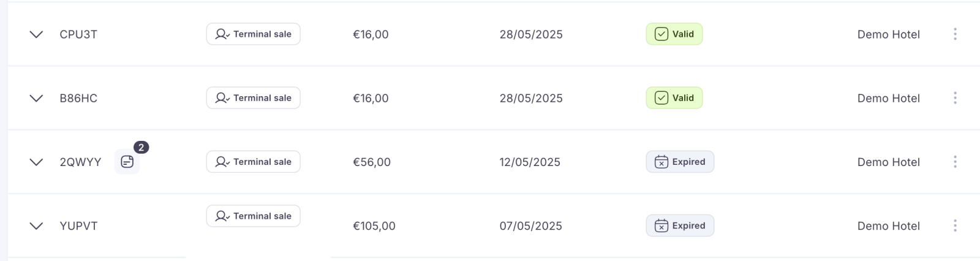Click the Valid checkmark icon on CPU3T

(x=661, y=34)
